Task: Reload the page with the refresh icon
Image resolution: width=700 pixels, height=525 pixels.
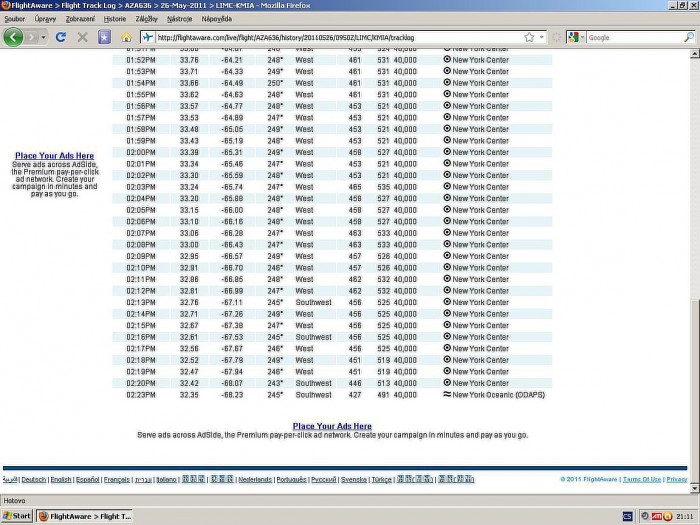Action: click(61, 38)
